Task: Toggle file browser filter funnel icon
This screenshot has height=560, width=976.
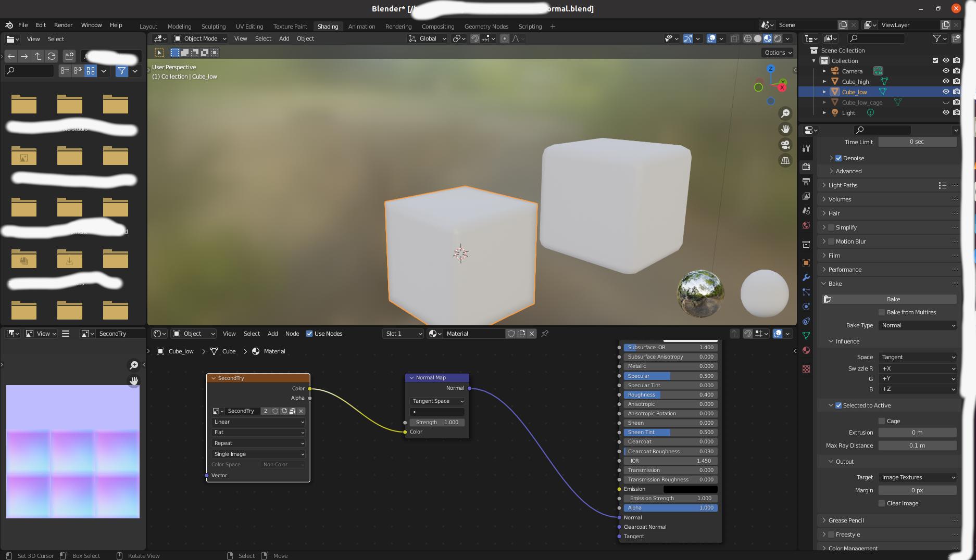Action: pos(121,71)
